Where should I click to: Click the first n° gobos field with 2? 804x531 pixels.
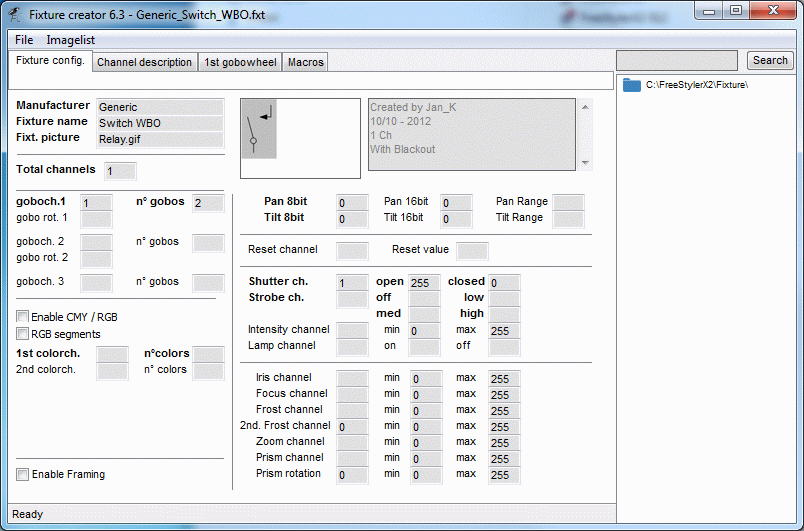(208, 203)
